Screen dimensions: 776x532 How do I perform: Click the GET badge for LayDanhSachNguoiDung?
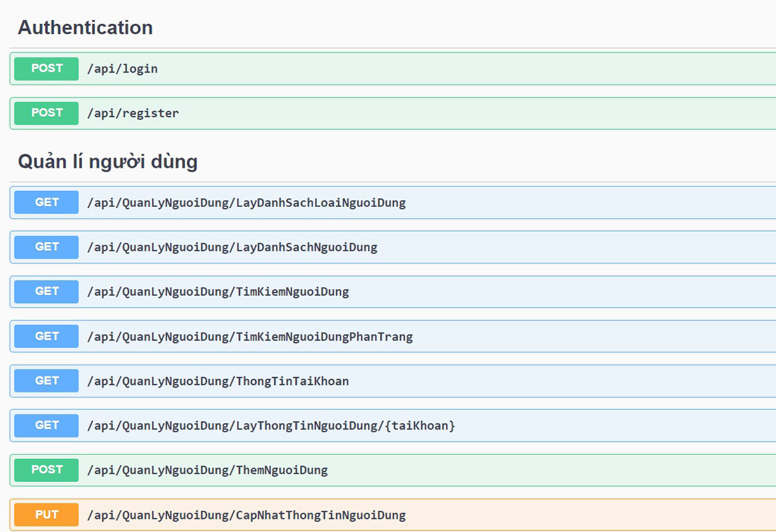click(47, 247)
